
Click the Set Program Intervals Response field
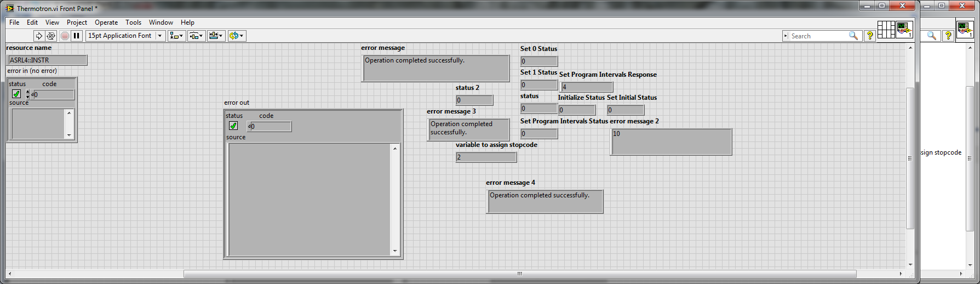click(x=587, y=87)
